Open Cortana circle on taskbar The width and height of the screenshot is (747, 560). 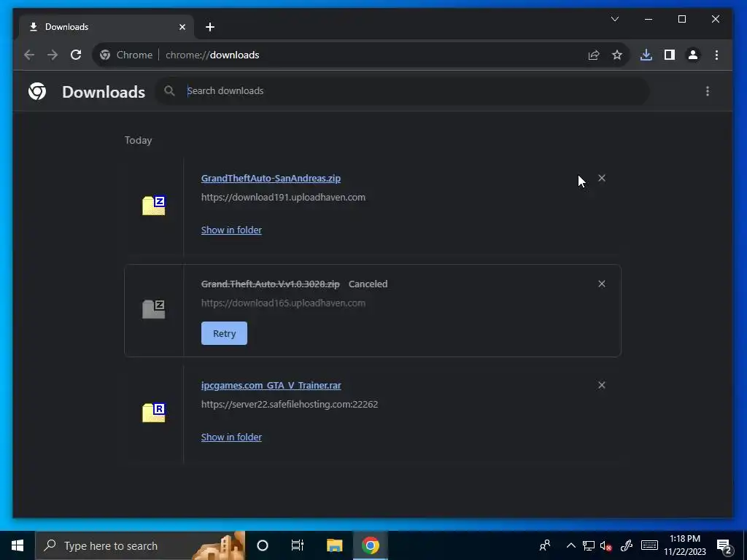click(x=263, y=545)
